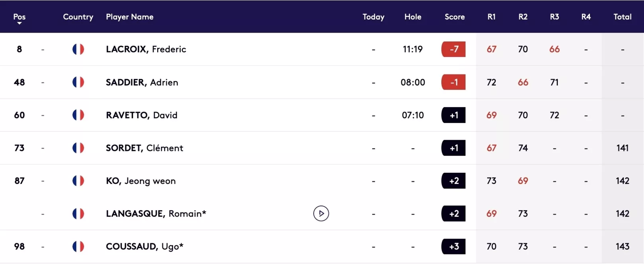
Task: Open the LACROIX, Frederic player profile
Action: point(146,49)
